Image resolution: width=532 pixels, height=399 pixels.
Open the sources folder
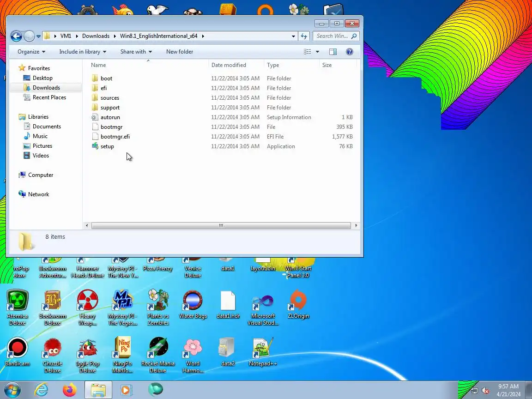pos(109,98)
